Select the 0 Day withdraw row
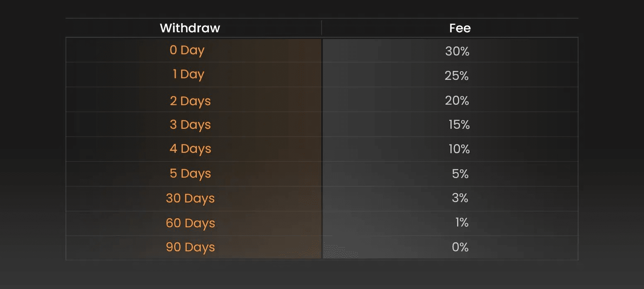This screenshot has width=644, height=289. point(187,50)
